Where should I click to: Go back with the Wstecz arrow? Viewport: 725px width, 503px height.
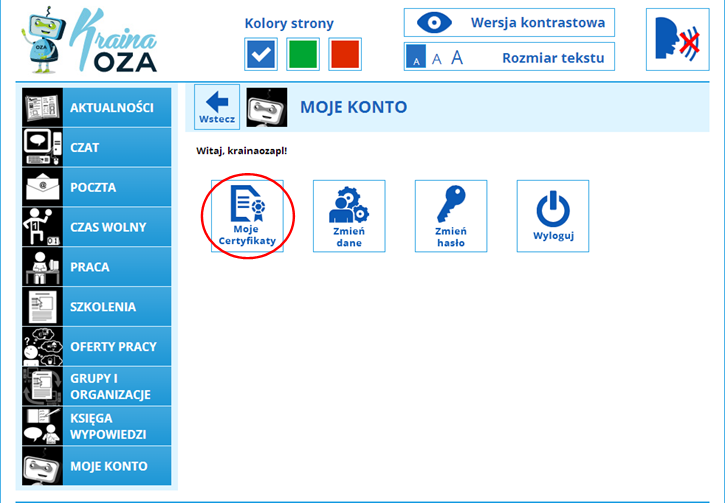coord(217,107)
